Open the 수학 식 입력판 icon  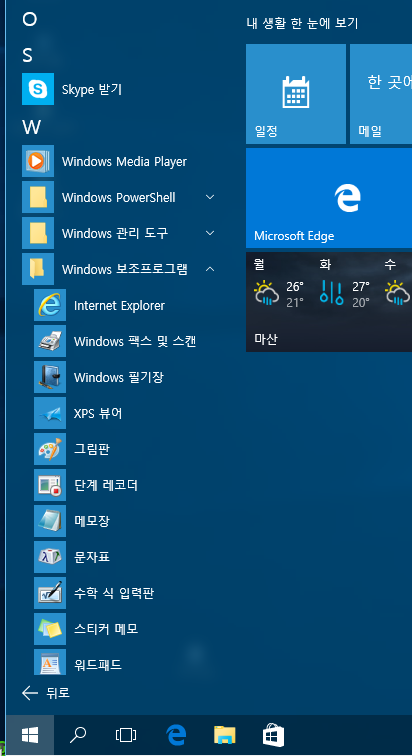pos(50,593)
